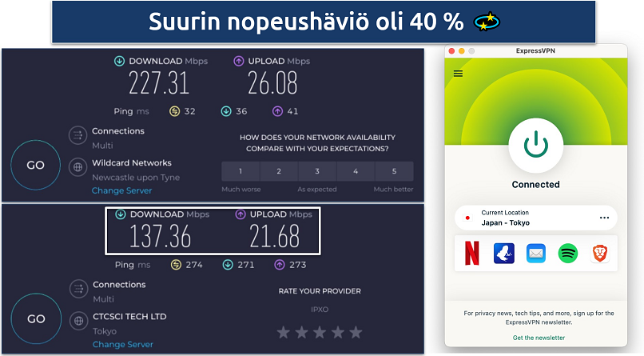Click the Japan flag icon

pos(467,218)
